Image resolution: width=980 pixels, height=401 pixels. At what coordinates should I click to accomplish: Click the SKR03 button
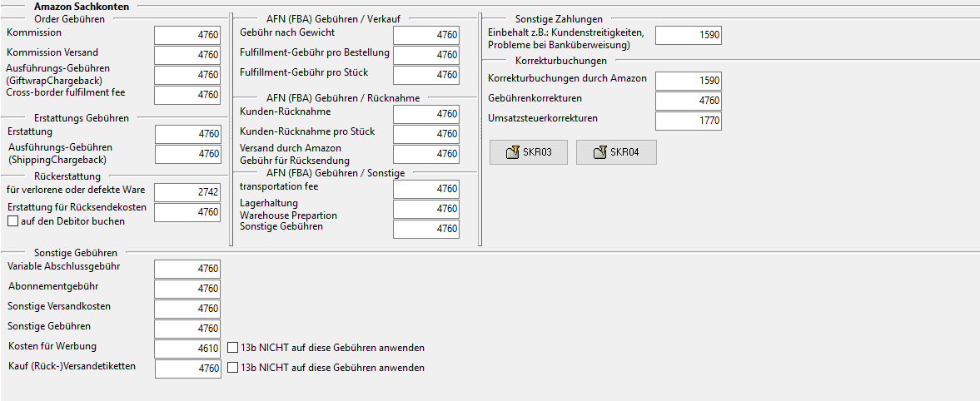[530, 152]
